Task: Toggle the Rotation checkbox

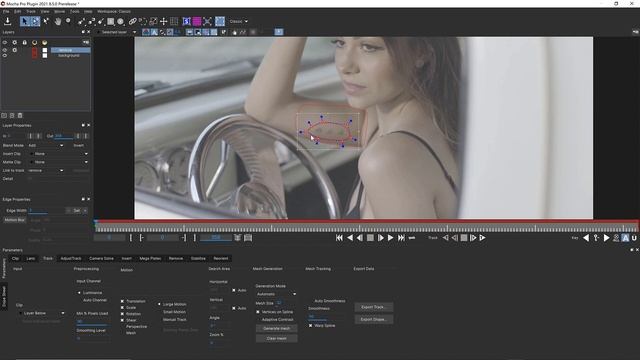Action: click(122, 314)
